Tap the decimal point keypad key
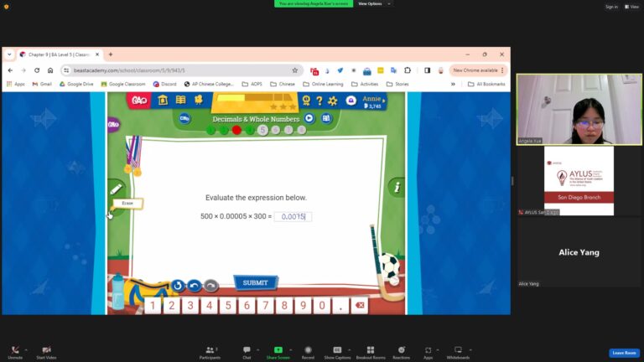Viewport: 644px width, 362px height. [x=340, y=305]
